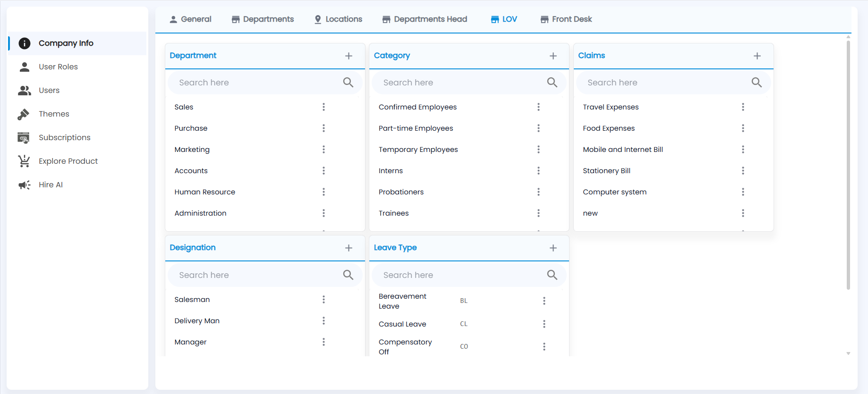Open options menu for Casual Leave
Image resolution: width=868 pixels, height=394 pixels.
[544, 324]
